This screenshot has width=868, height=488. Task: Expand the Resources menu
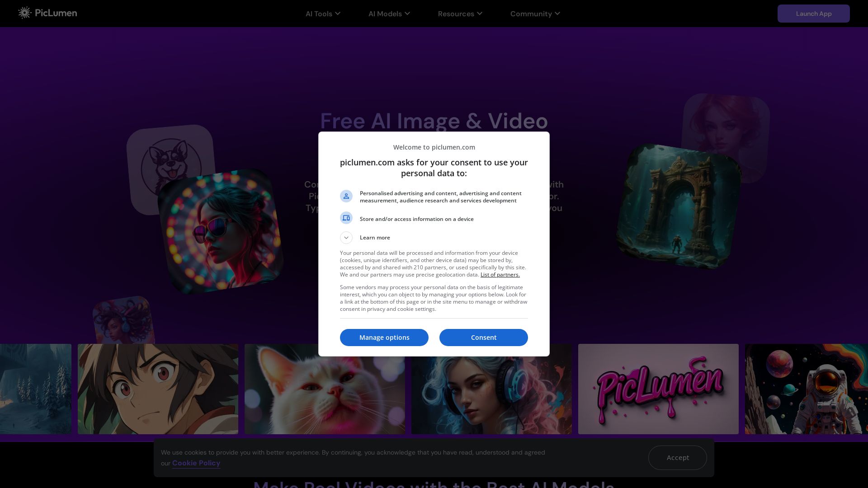460,14
